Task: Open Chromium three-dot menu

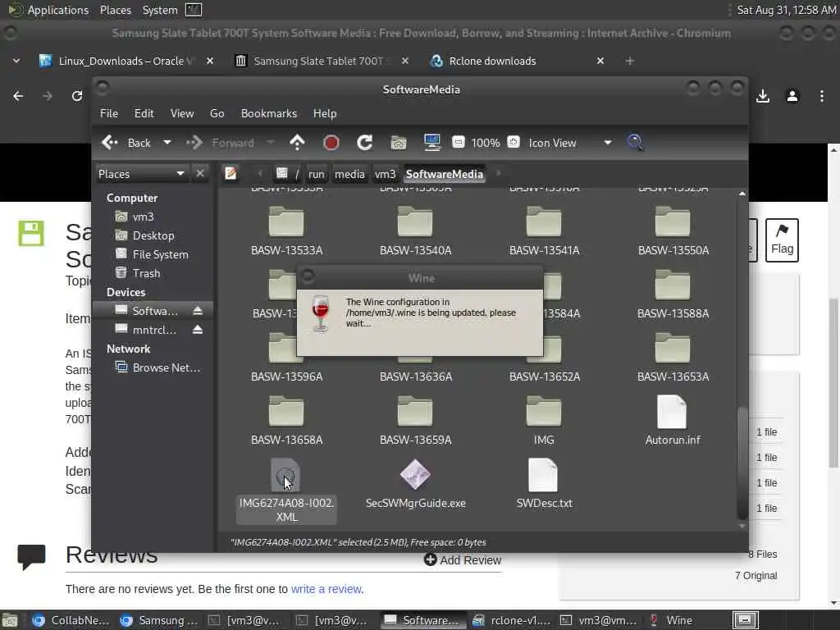Action: point(822,97)
